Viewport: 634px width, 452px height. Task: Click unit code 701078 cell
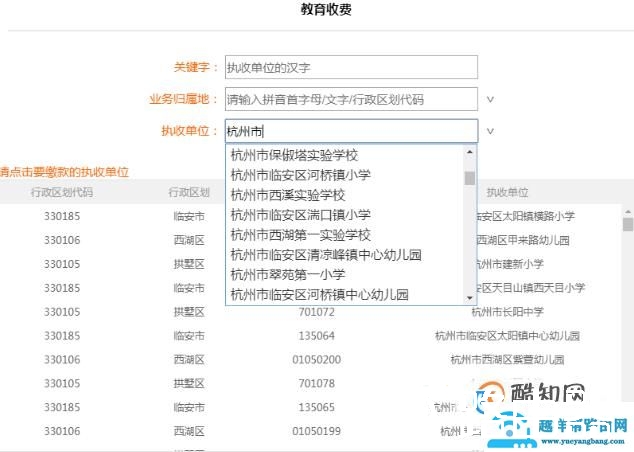316,383
